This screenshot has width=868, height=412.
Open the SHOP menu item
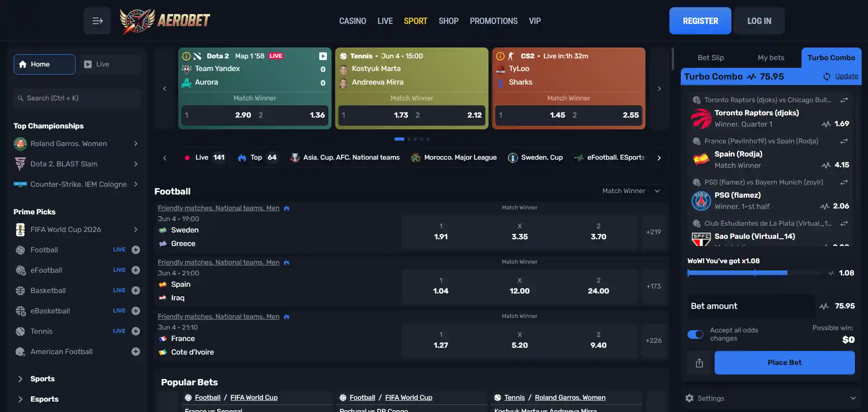(x=449, y=21)
